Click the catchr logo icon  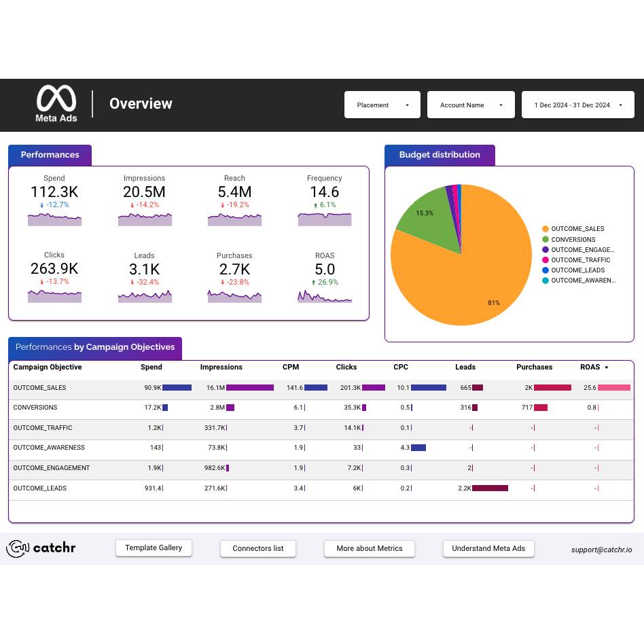(18, 548)
